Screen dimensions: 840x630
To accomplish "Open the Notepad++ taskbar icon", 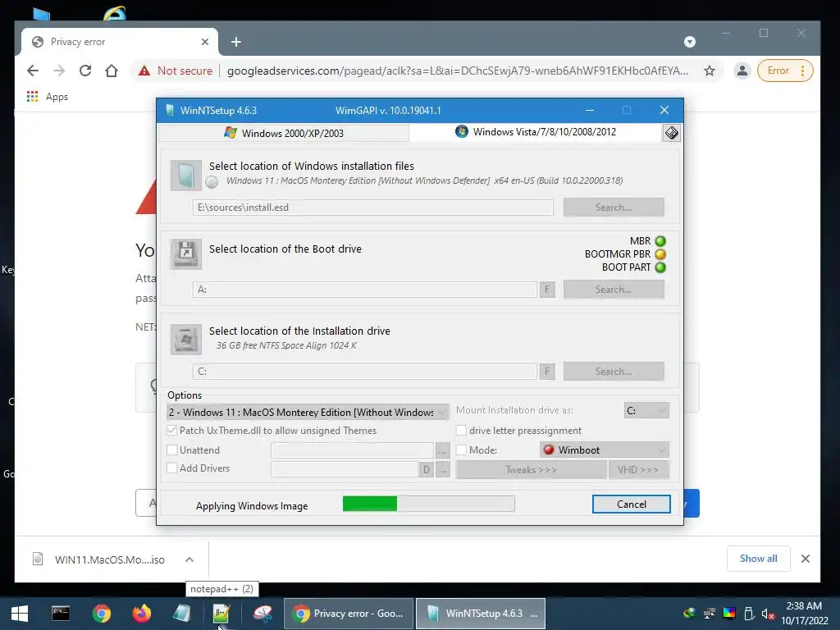I will click(221, 614).
